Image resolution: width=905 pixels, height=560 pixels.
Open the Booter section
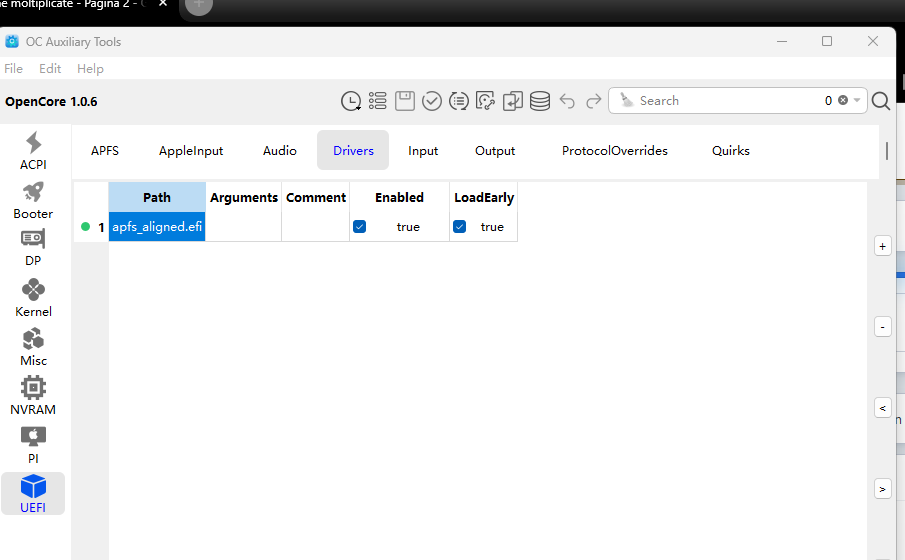33,200
